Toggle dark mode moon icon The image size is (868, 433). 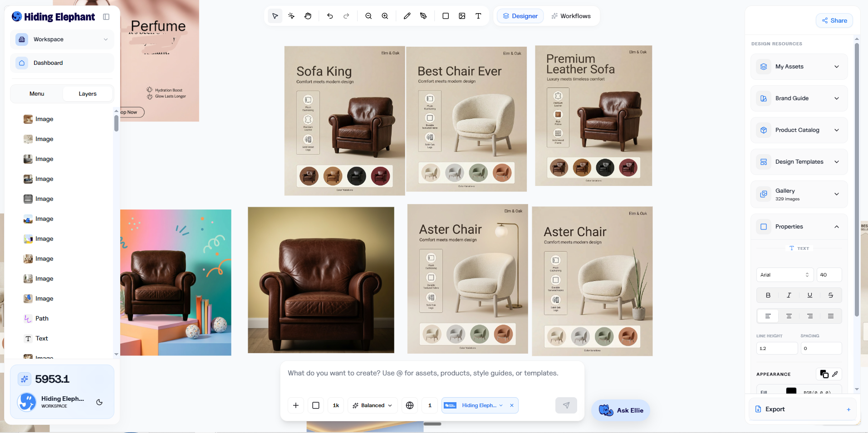pyautogui.click(x=99, y=402)
